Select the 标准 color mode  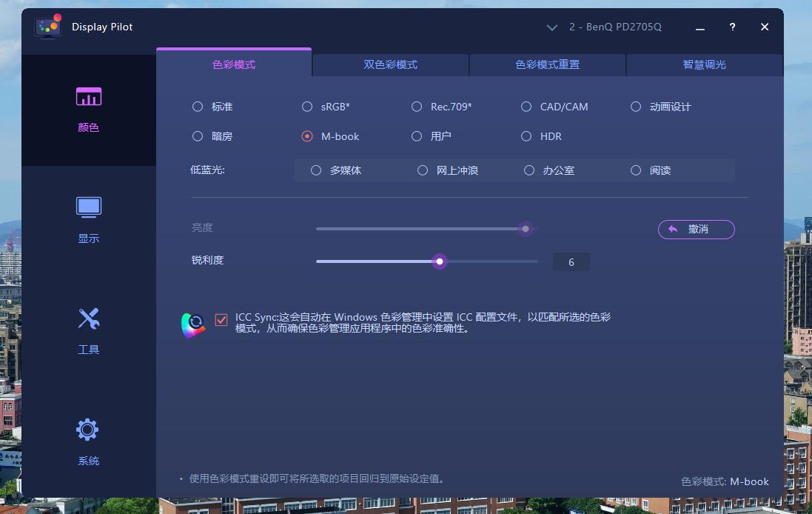[x=198, y=107]
